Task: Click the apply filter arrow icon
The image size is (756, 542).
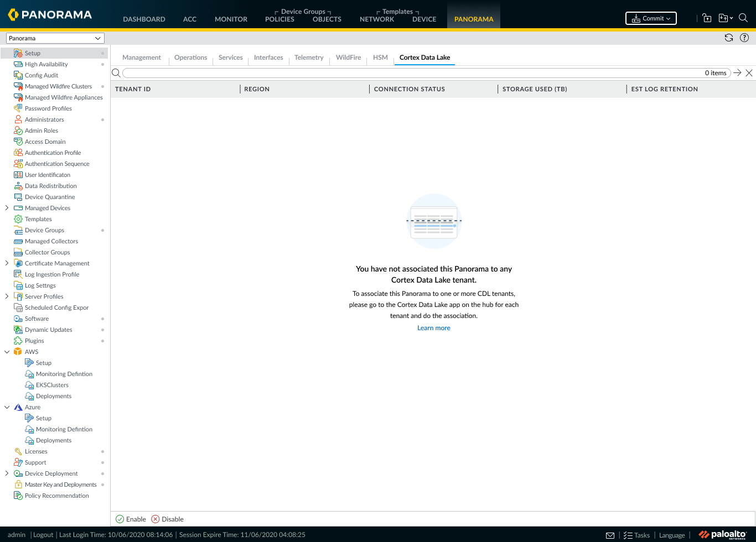Action: pos(737,72)
